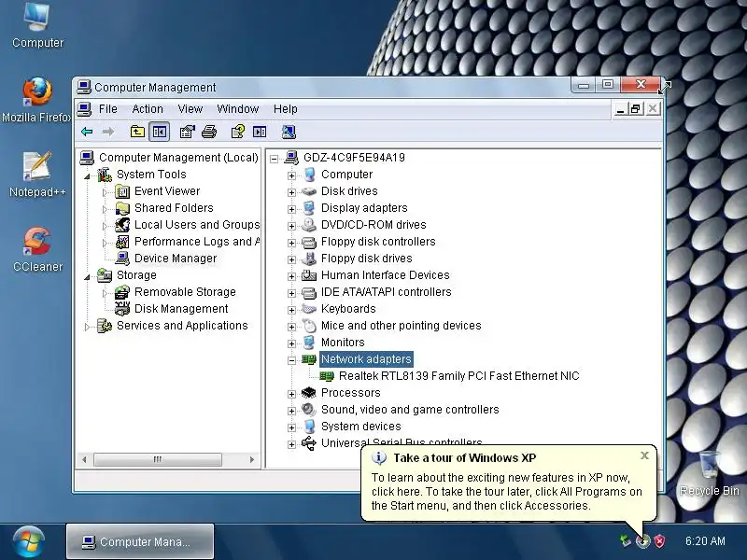Click the Print toolbar icon
Viewport: 747px width, 560px height.
[208, 132]
